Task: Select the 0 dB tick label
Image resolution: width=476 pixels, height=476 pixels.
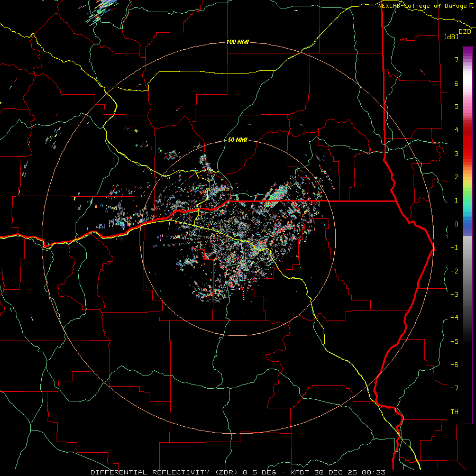Action: point(456,224)
